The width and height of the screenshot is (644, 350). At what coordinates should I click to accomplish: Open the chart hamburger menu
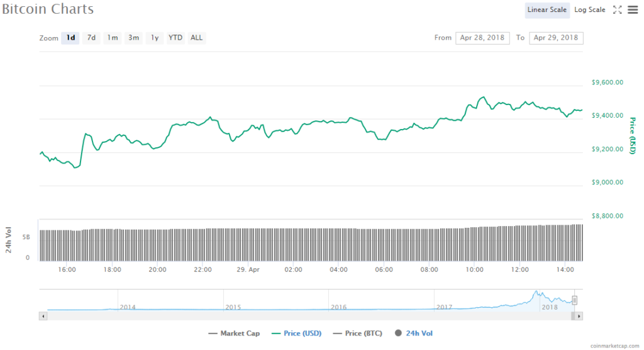click(632, 9)
